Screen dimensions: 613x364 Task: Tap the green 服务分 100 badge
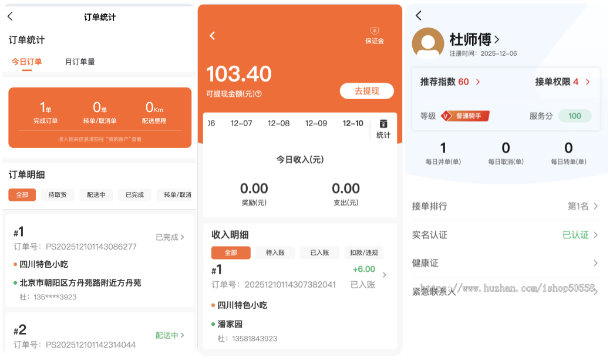pyautogui.click(x=575, y=116)
